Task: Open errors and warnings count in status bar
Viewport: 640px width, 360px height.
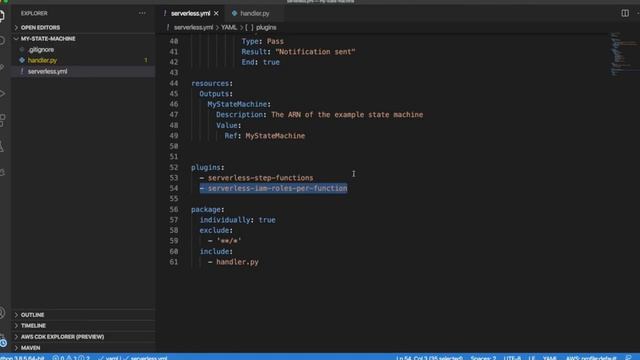Action: (x=71, y=358)
